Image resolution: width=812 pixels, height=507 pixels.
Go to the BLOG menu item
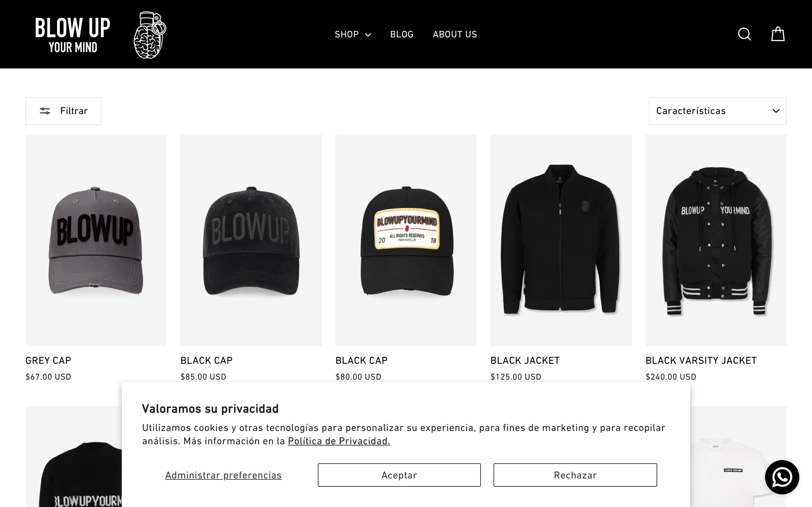pos(402,34)
